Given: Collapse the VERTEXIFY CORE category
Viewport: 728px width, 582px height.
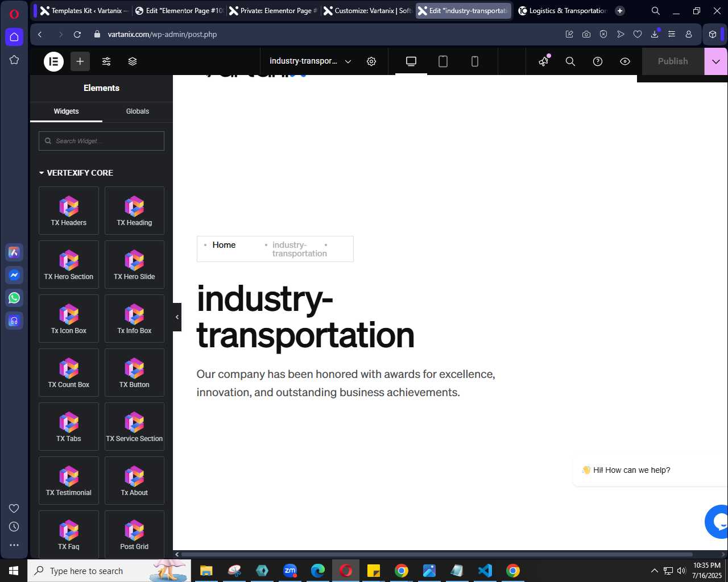Looking at the screenshot, I should 76,173.
